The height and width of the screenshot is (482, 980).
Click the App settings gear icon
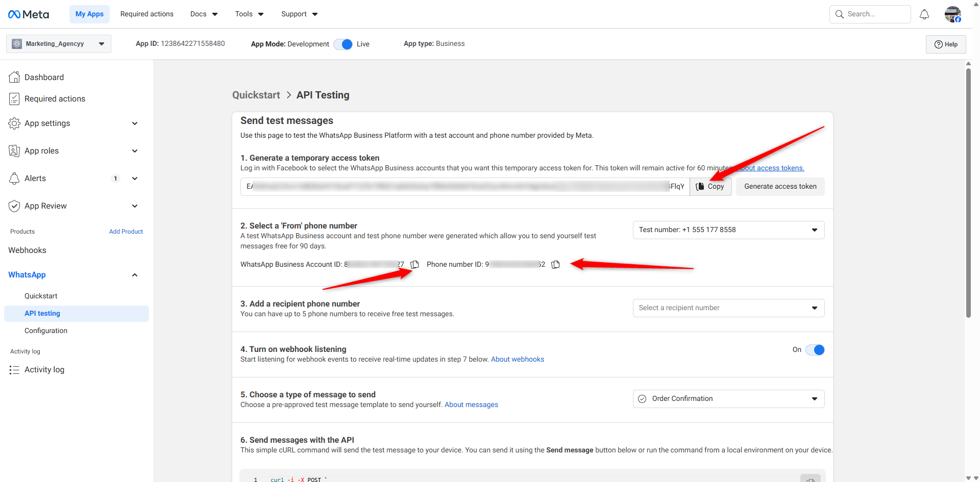14,123
